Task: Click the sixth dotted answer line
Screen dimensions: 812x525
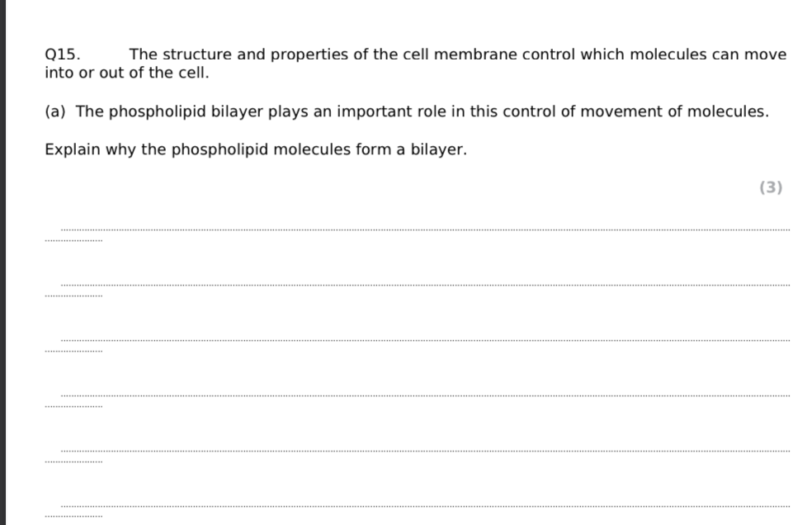Action: (x=424, y=506)
